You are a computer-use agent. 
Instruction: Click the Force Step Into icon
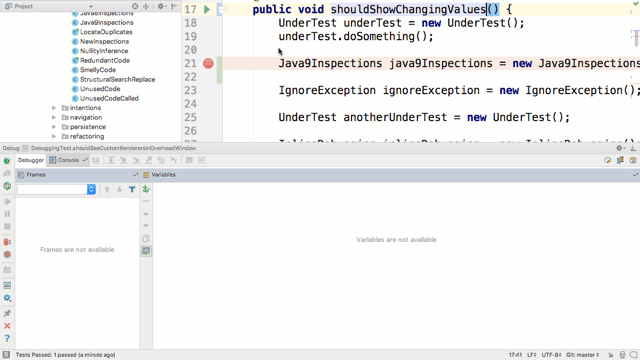136,160
